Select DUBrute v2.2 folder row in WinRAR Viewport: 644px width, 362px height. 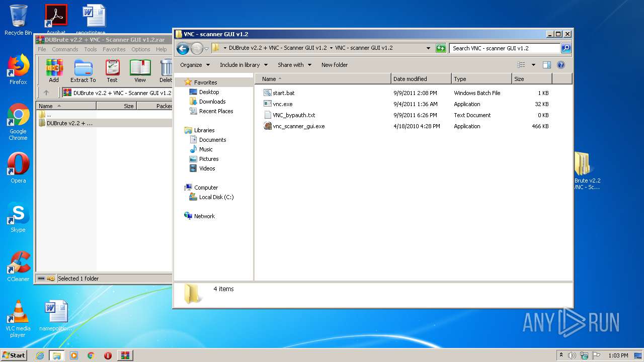tap(104, 123)
